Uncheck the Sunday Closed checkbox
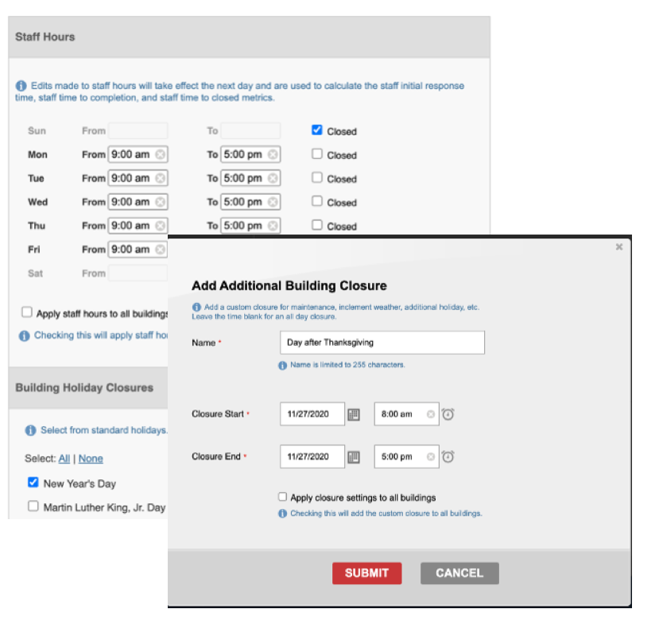The image size is (663, 644). [317, 130]
